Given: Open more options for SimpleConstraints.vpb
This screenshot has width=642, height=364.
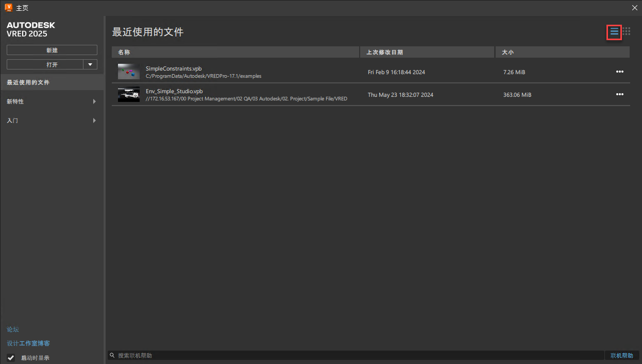Looking at the screenshot, I should point(620,72).
